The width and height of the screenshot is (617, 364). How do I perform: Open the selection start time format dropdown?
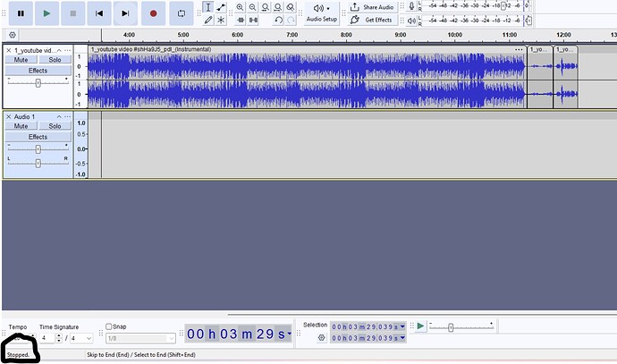tap(402, 326)
